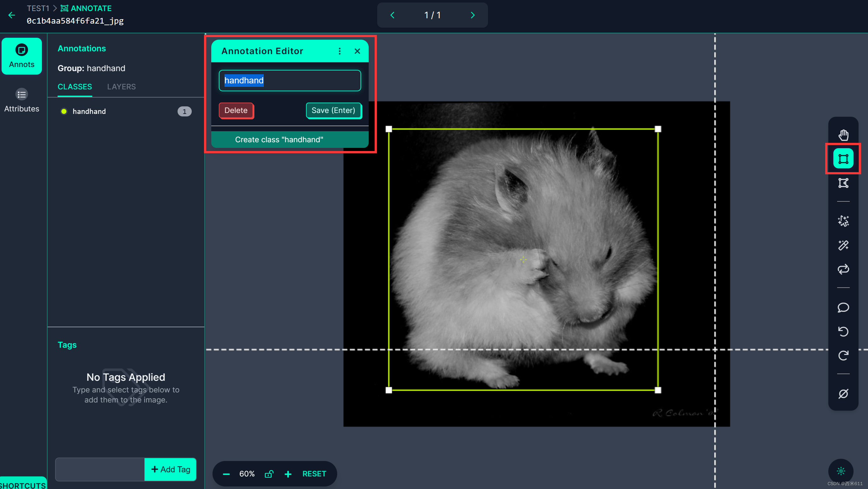Image resolution: width=868 pixels, height=489 pixels.
Task: Click the TEST1 breadcrumb link
Action: (x=38, y=8)
